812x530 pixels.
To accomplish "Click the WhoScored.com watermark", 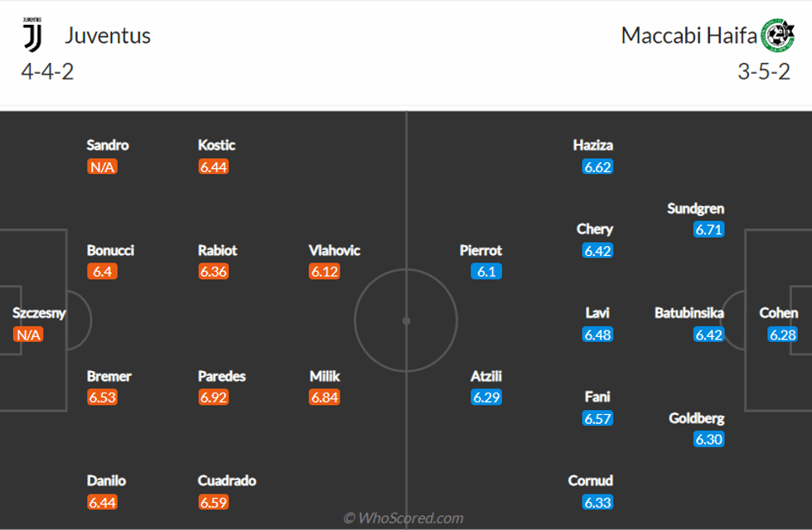I will pyautogui.click(x=404, y=518).
